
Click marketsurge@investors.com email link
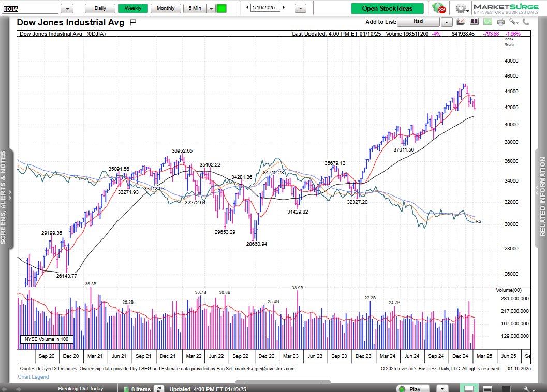tap(265, 369)
